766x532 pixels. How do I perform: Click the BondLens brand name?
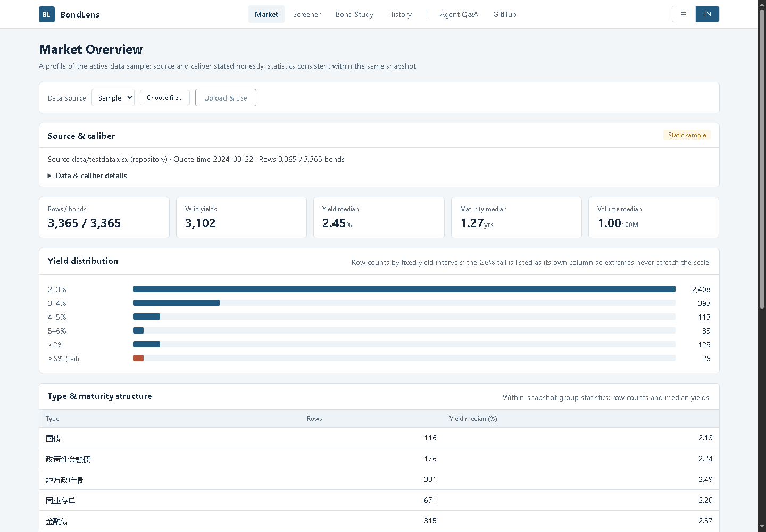(80, 14)
